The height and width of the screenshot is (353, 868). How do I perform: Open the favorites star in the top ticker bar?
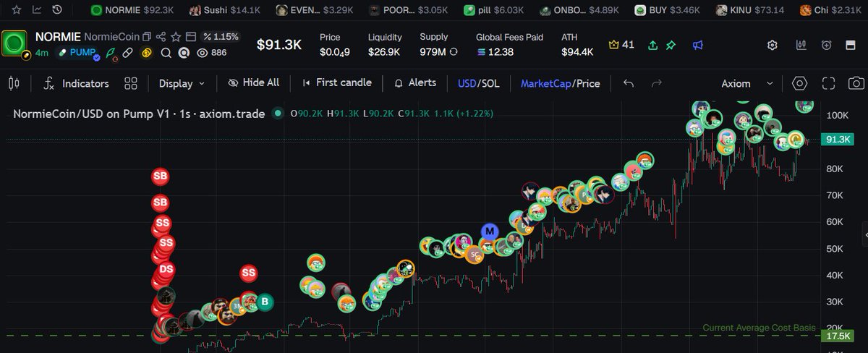click(x=17, y=10)
